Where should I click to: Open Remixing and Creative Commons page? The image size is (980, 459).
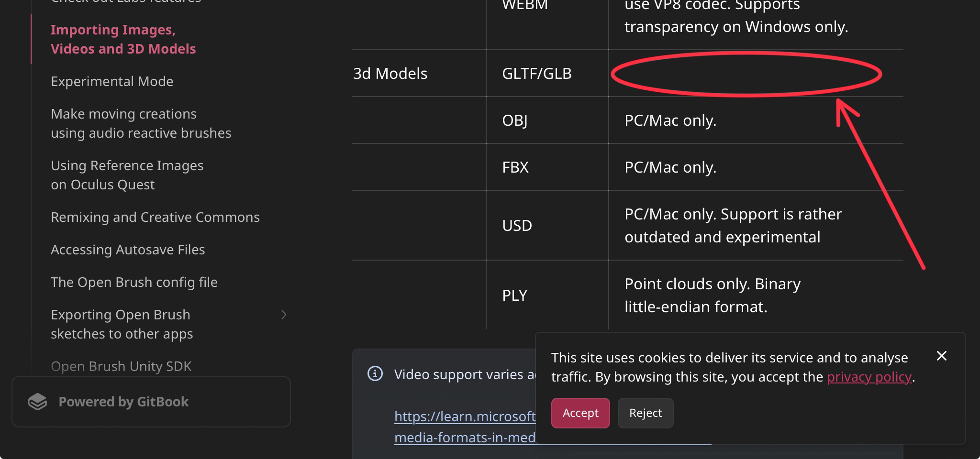[x=155, y=217]
